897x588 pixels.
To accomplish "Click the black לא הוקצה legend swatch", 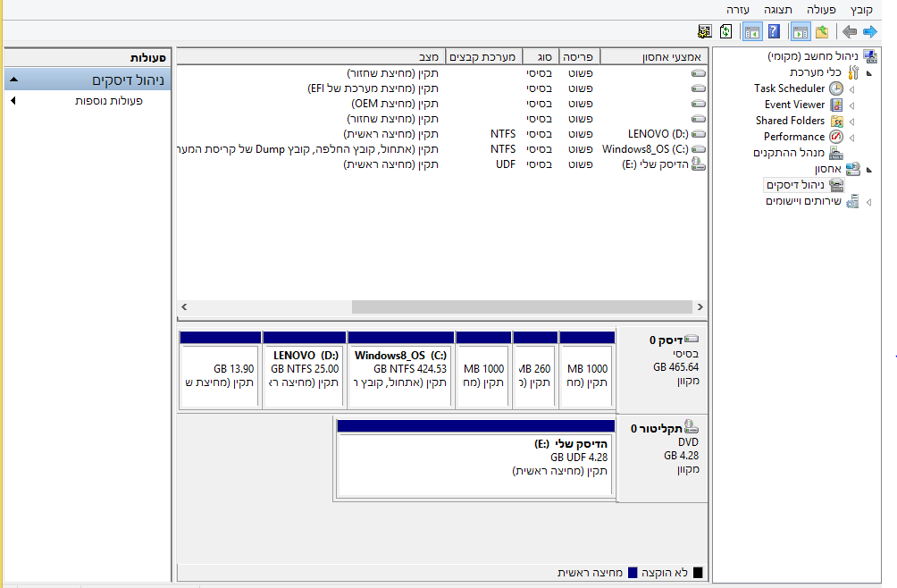I will [x=698, y=573].
